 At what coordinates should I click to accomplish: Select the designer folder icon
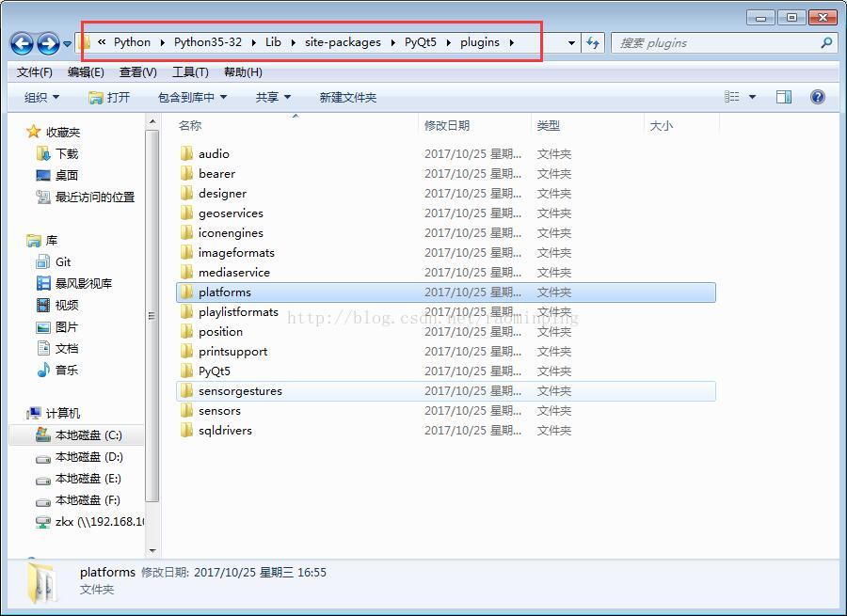click(x=186, y=194)
